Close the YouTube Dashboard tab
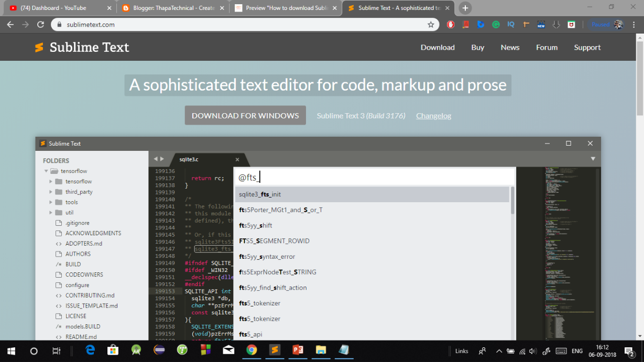Image resolution: width=644 pixels, height=362 pixels. [109, 8]
